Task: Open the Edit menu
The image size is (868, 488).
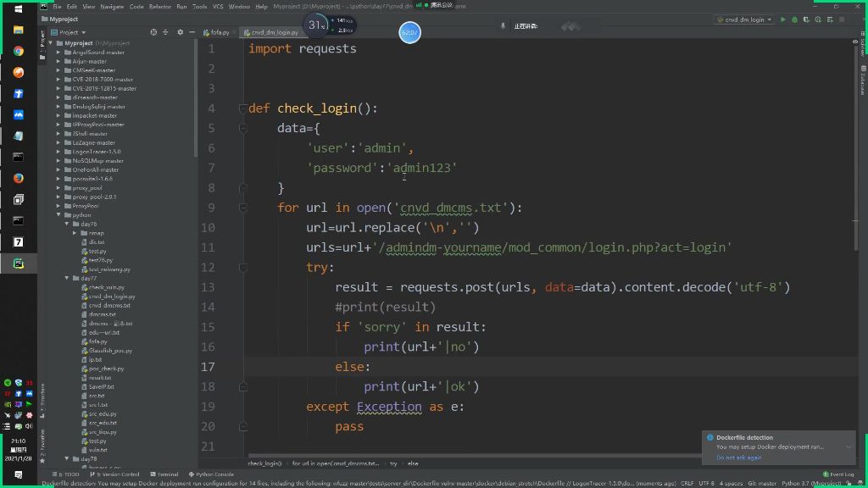Action: (72, 7)
